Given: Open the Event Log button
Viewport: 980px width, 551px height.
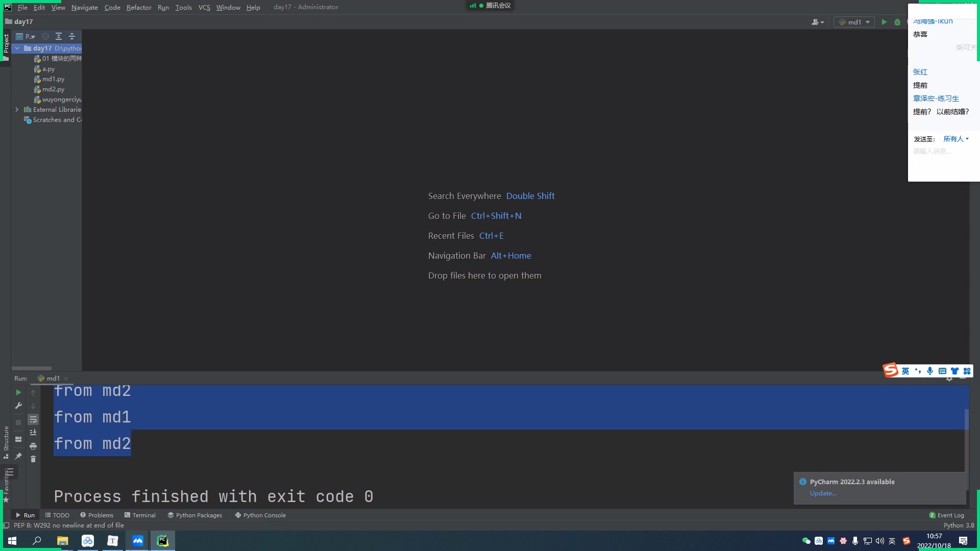Looking at the screenshot, I should tap(950, 515).
